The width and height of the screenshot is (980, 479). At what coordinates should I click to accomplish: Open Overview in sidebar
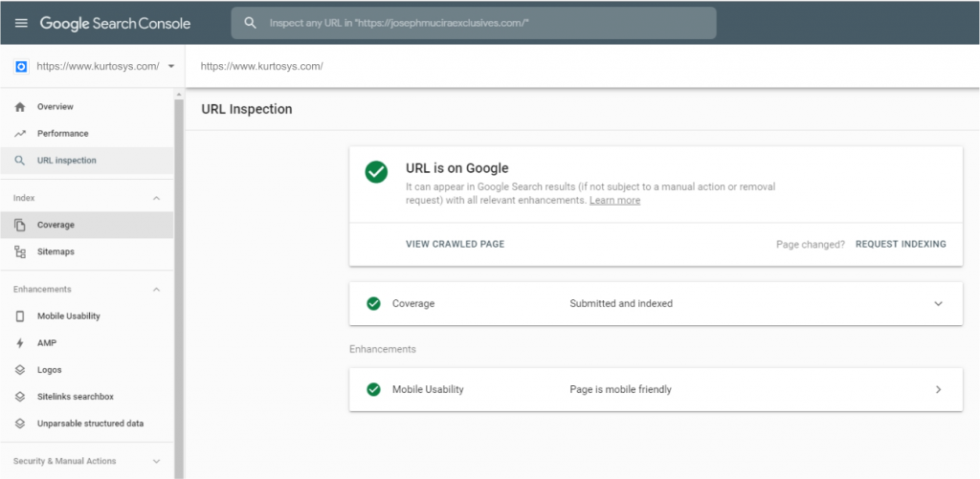click(x=87, y=107)
